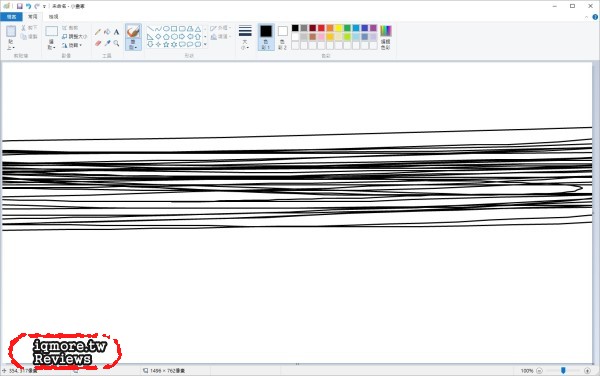Choose the Down arrow shape
600x376 pixels.
pos(150,44)
